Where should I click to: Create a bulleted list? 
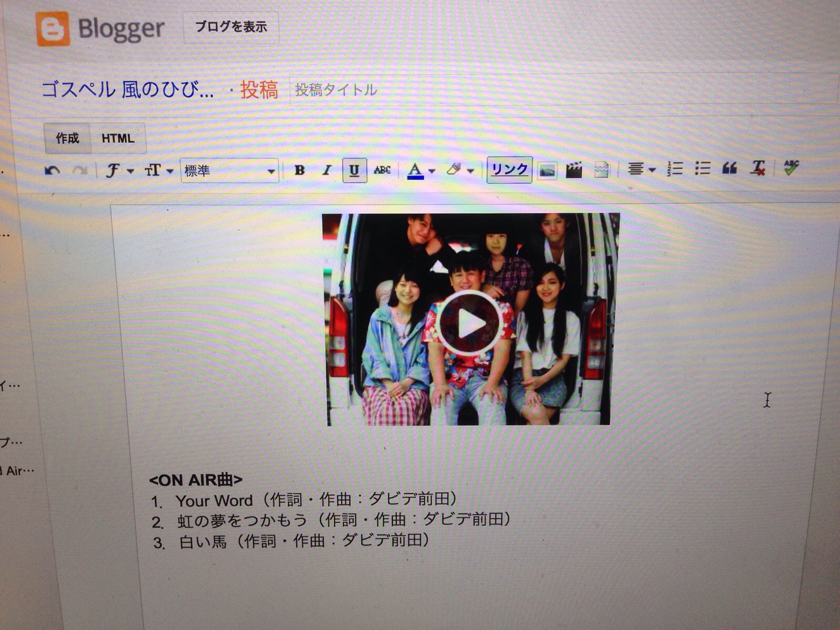702,168
